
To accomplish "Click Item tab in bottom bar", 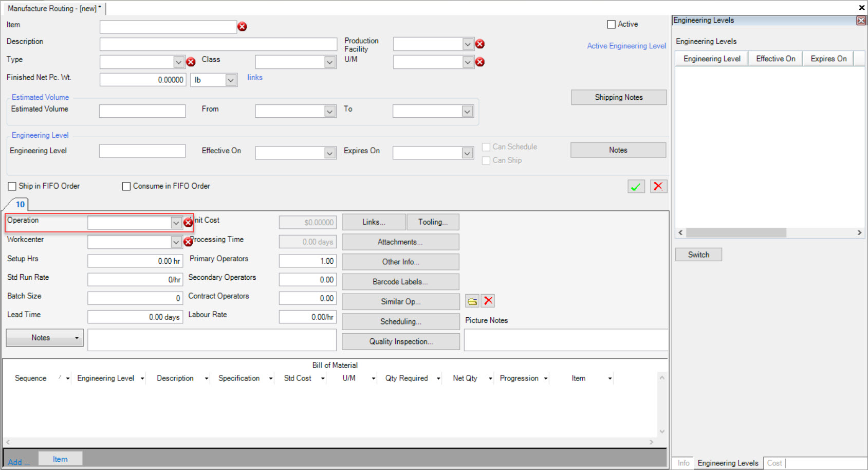I will click(60, 459).
